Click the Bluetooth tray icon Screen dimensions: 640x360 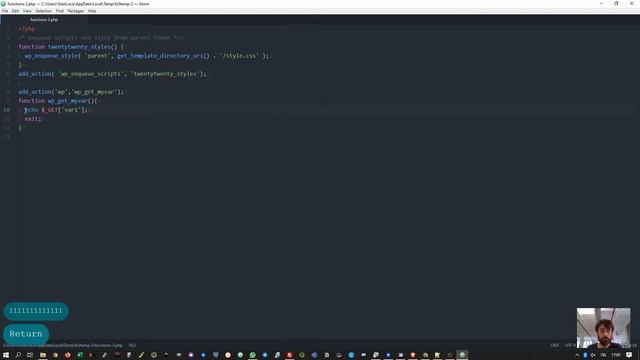click(x=585, y=355)
